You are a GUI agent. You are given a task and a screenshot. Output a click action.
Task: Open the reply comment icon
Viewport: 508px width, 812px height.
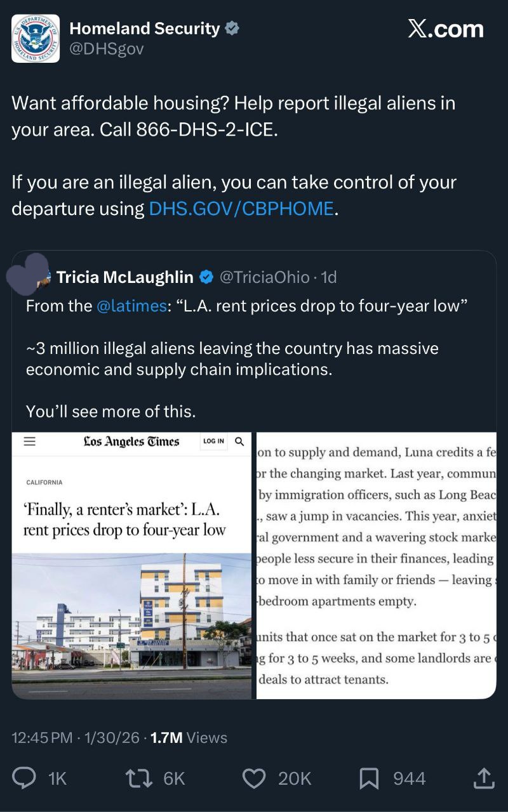25,778
